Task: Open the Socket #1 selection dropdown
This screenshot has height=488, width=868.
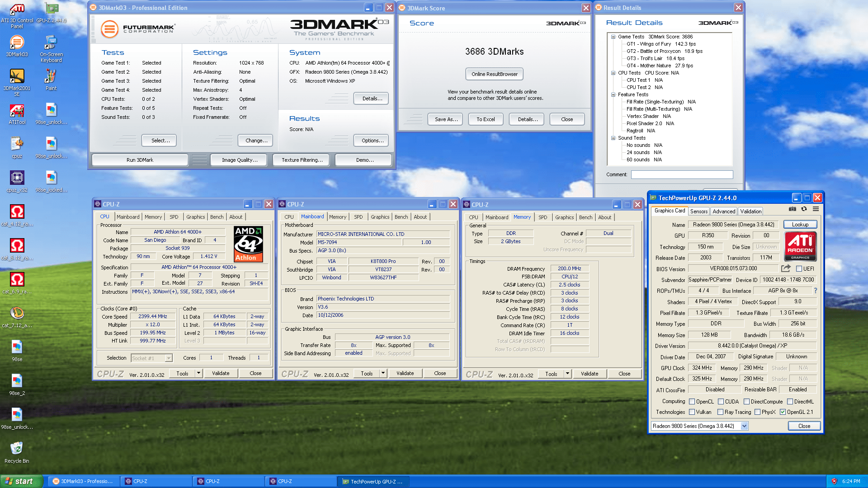Action: (169, 358)
